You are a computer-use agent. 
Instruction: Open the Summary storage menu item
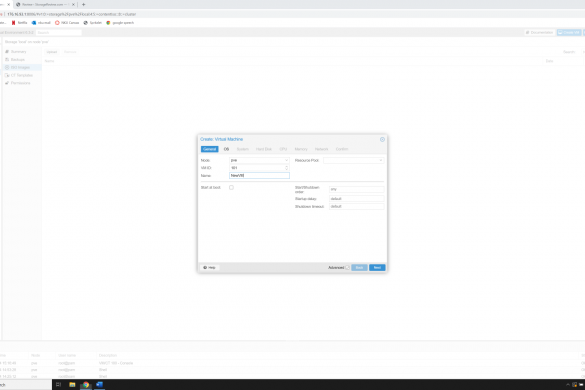click(18, 52)
